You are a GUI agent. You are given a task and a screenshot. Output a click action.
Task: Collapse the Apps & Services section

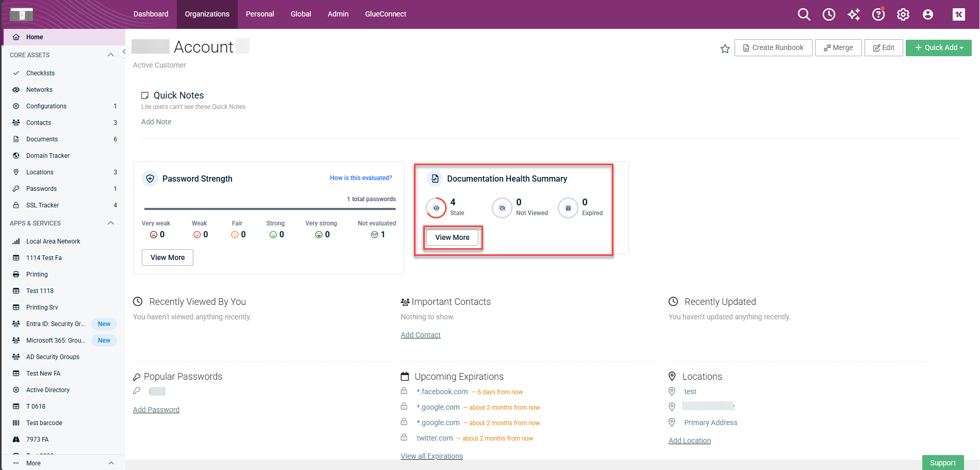110,223
